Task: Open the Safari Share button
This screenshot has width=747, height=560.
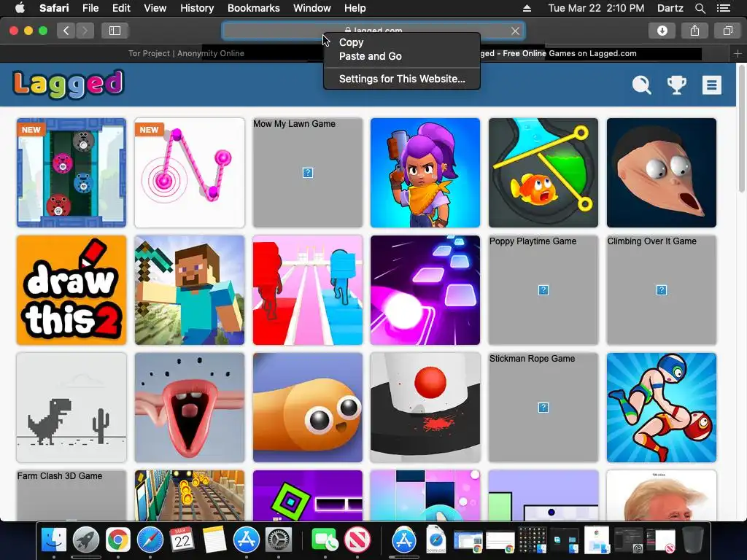Action: (x=694, y=31)
